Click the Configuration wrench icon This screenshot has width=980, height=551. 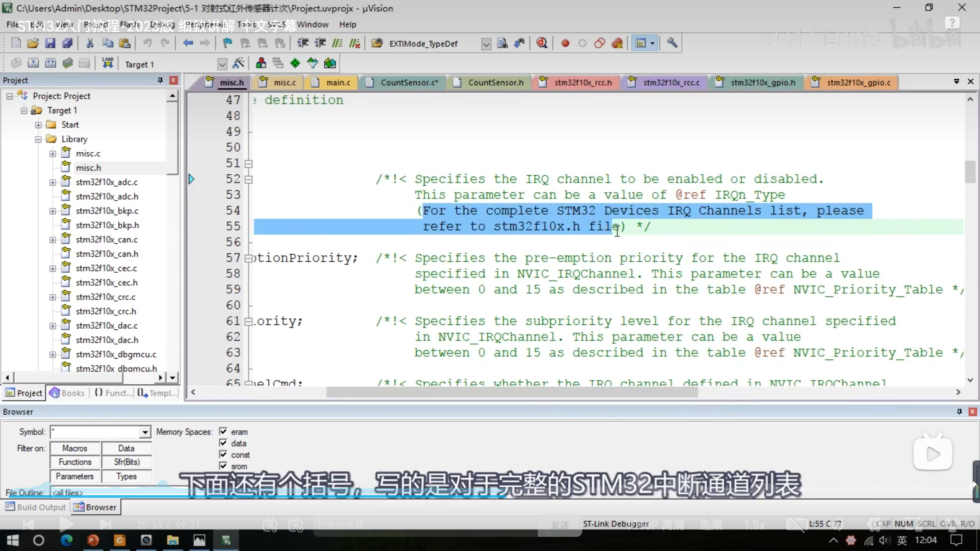click(672, 43)
